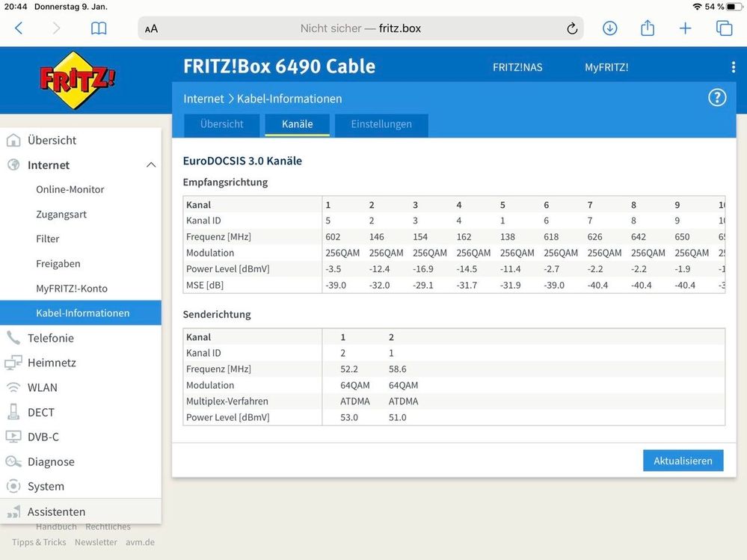
Task: Click the network icon beside Heimnetz
Action: 13,363
